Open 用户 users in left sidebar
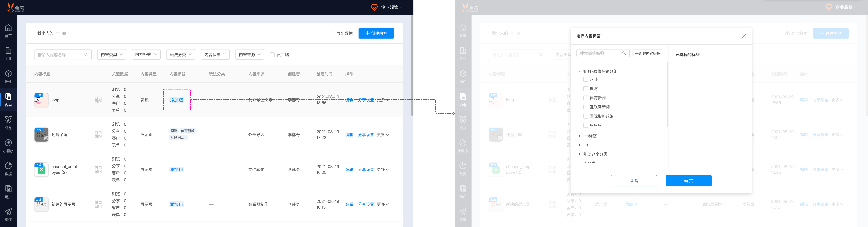Screen dimensions: 868x227 pyautogui.click(x=8, y=192)
